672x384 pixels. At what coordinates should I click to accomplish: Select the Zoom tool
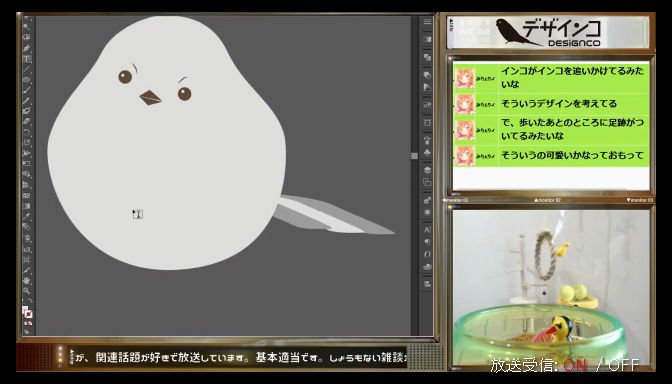tap(27, 291)
